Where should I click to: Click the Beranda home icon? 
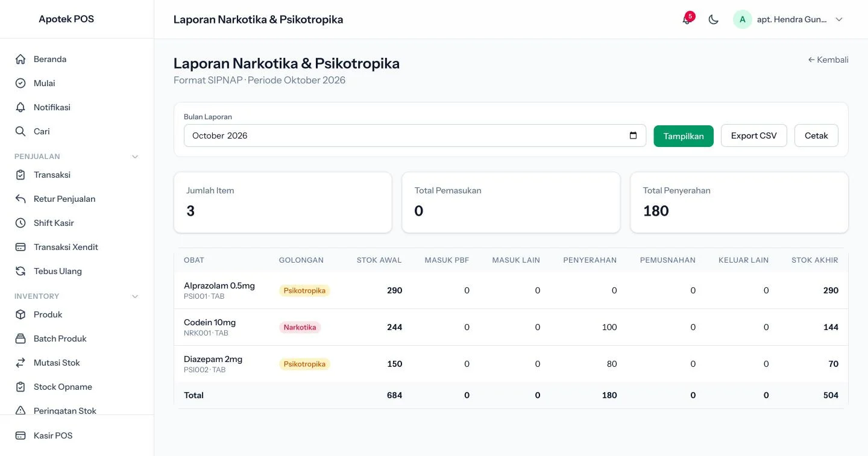[20, 59]
